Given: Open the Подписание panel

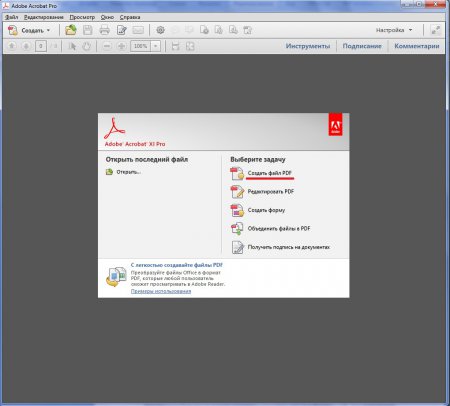Looking at the screenshot, I should click(x=362, y=46).
